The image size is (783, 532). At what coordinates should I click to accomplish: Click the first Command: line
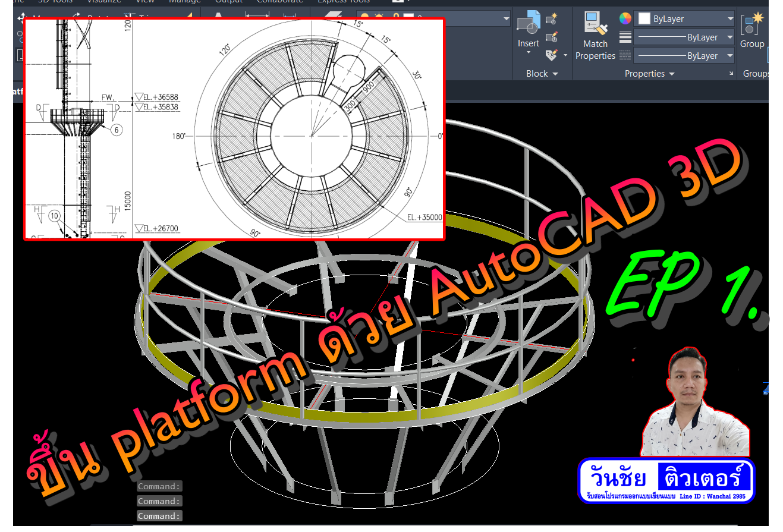(159, 486)
